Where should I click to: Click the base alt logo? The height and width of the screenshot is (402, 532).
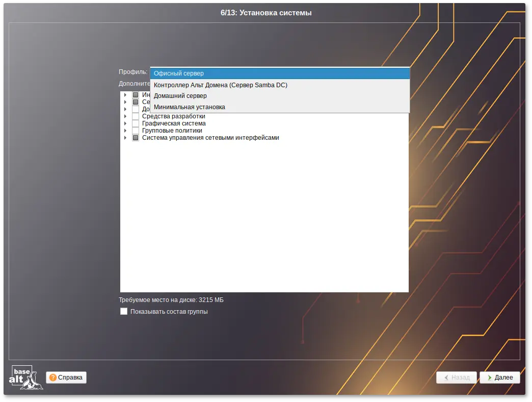(25, 378)
